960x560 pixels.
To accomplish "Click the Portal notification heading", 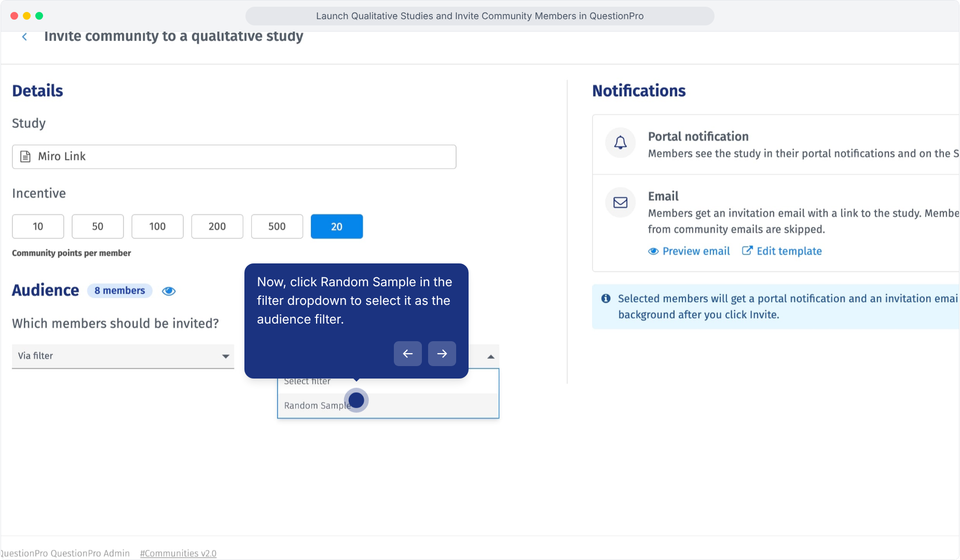I will [698, 137].
